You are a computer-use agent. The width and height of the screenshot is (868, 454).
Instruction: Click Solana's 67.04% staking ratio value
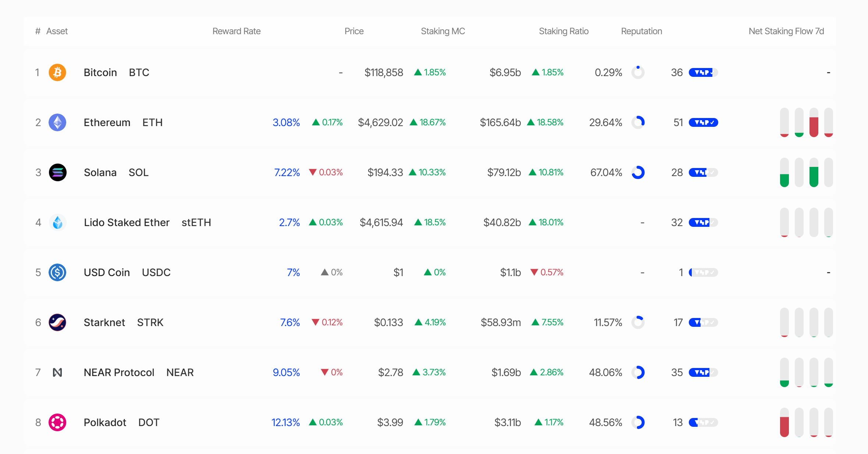pos(606,172)
